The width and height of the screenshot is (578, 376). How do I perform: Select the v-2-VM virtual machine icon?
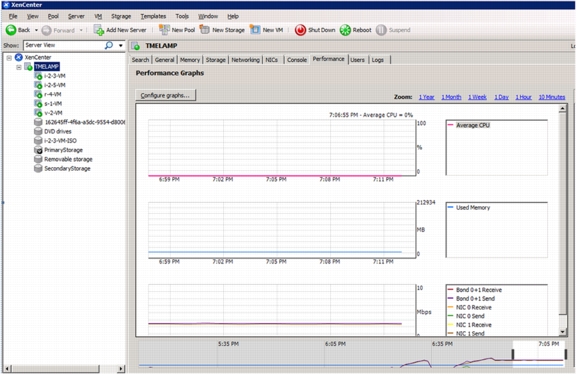(38, 113)
